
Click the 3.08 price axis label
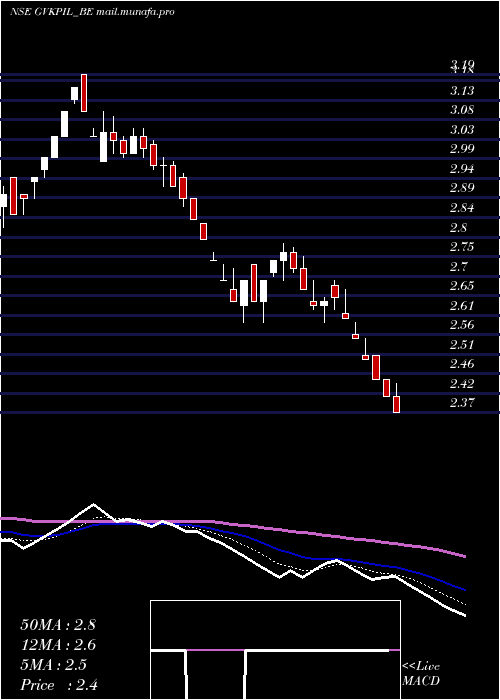tap(462, 110)
